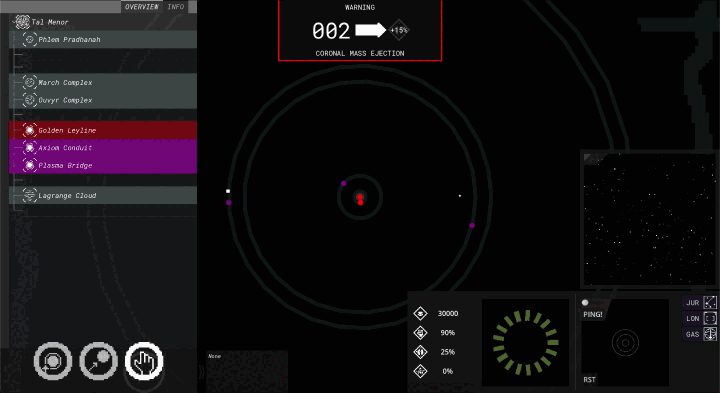Click the diamond icon beside 90%
Screen dimensions: 720x393
point(420,332)
